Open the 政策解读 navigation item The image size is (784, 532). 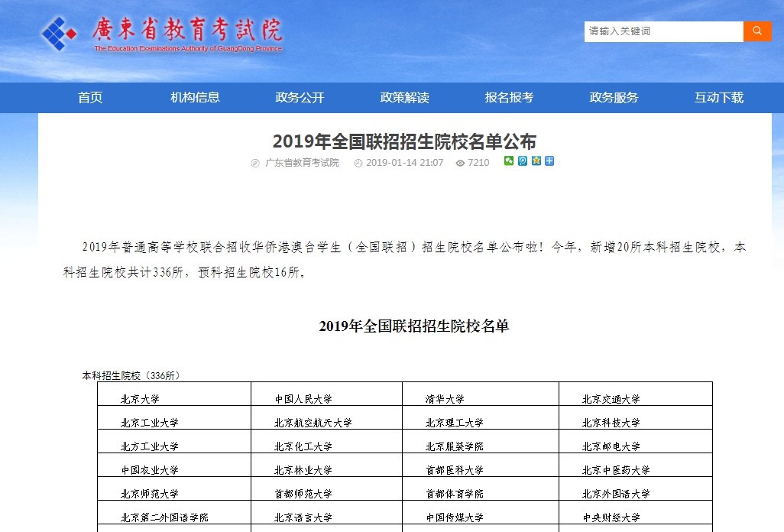[x=404, y=98]
